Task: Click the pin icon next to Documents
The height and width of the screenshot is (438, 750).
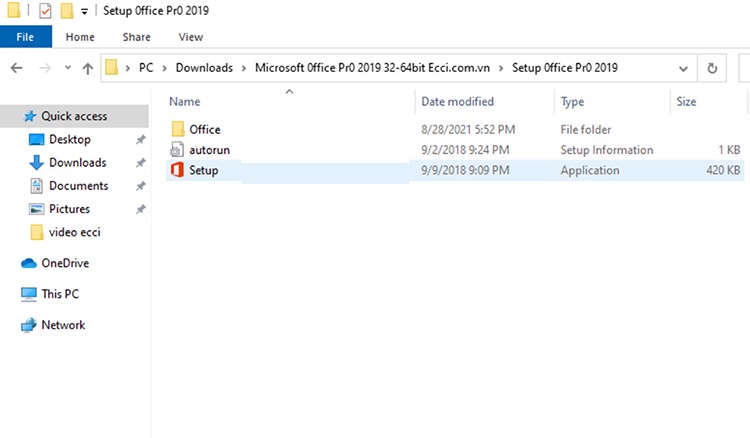Action: click(x=141, y=186)
